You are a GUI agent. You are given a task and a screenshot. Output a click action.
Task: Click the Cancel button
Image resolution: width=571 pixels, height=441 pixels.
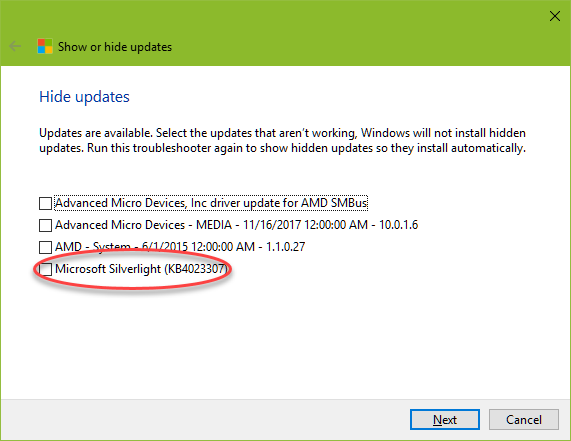[x=524, y=420]
